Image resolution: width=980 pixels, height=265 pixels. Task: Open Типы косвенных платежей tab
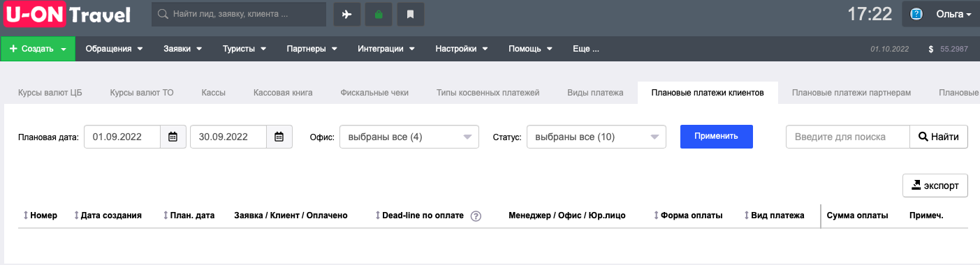(x=488, y=92)
